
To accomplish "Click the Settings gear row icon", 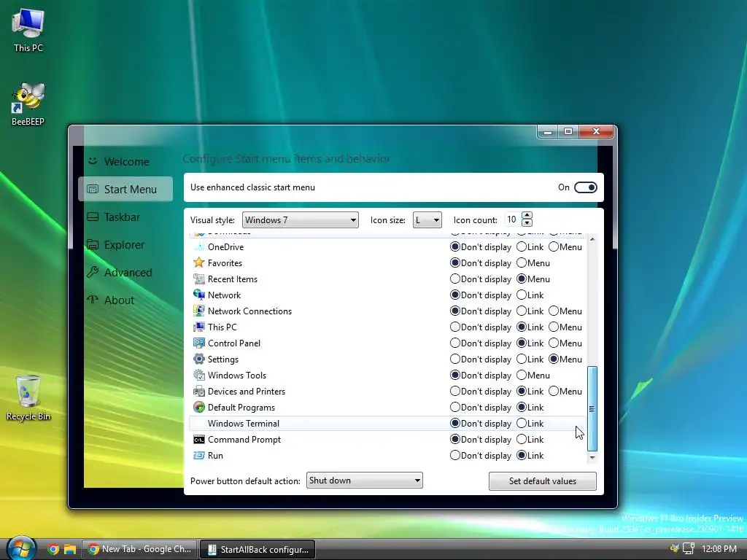I will coord(198,359).
